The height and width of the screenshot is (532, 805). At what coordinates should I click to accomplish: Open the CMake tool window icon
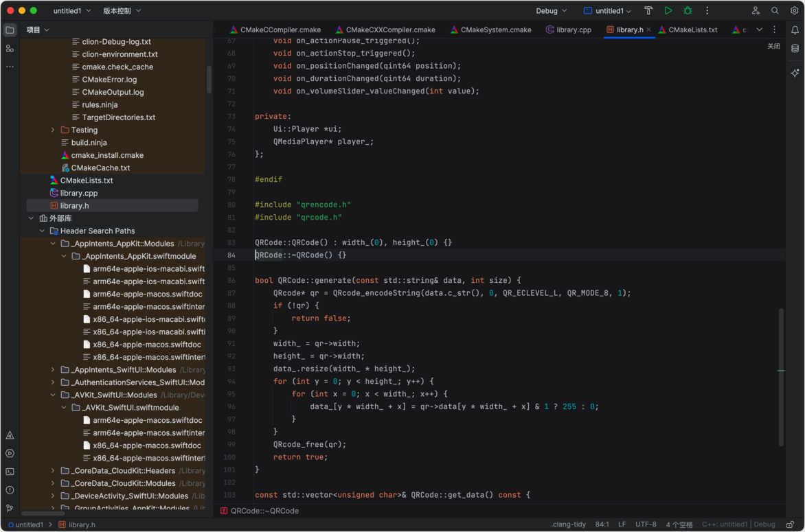(10, 435)
